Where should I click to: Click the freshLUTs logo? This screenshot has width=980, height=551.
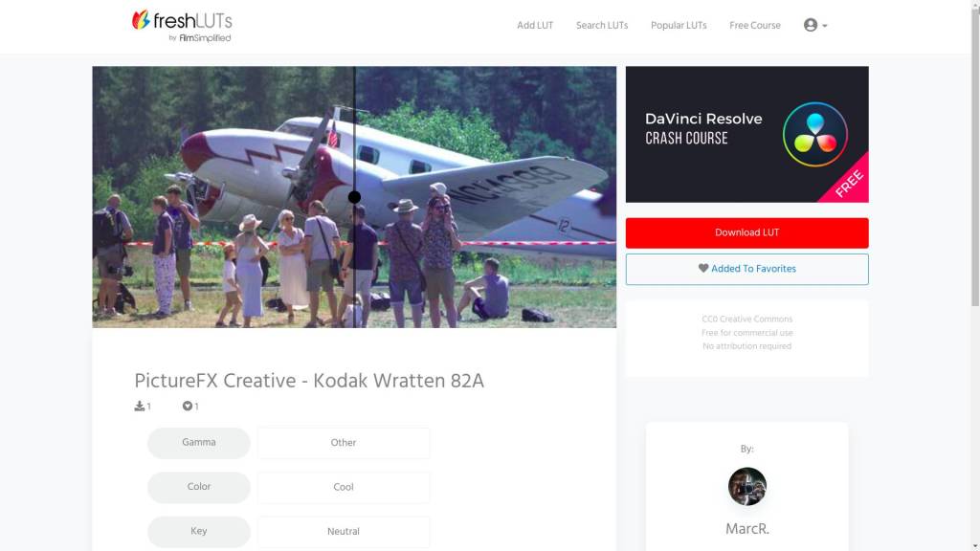(x=182, y=26)
